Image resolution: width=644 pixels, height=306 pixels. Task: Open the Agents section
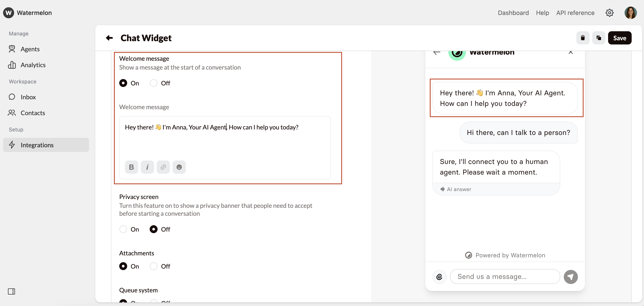coord(30,49)
